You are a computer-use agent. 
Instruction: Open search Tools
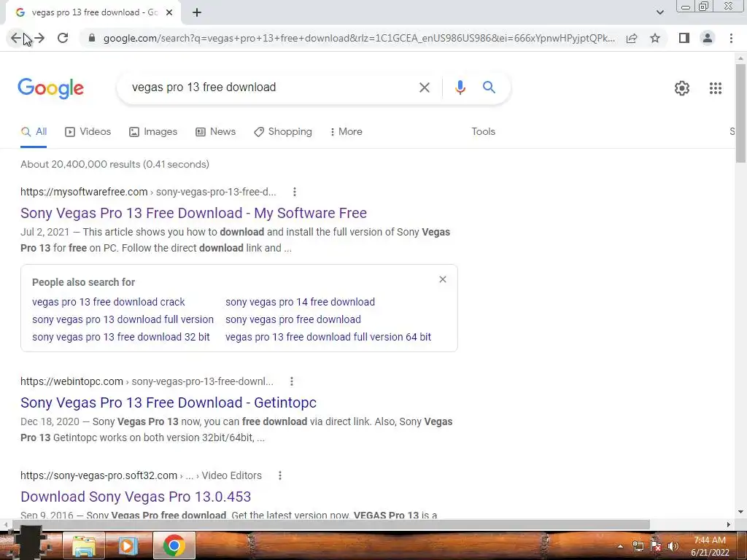[483, 132]
